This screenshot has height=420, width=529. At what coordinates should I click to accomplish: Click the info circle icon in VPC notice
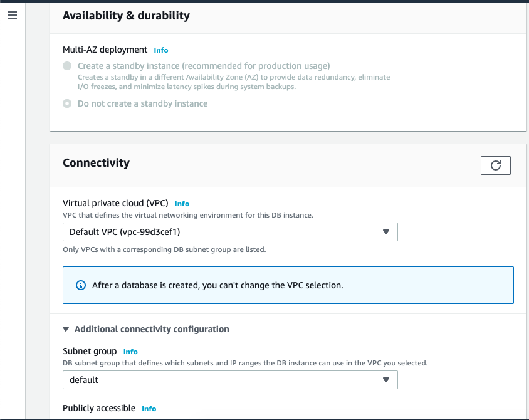pos(81,285)
